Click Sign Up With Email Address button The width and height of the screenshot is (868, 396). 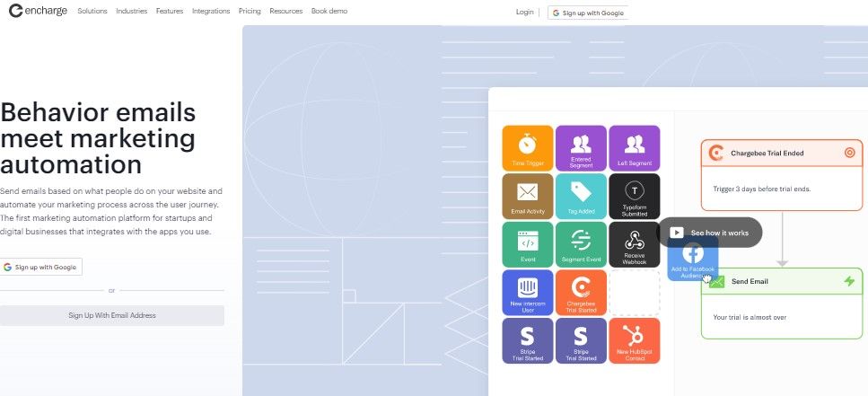[112, 316]
